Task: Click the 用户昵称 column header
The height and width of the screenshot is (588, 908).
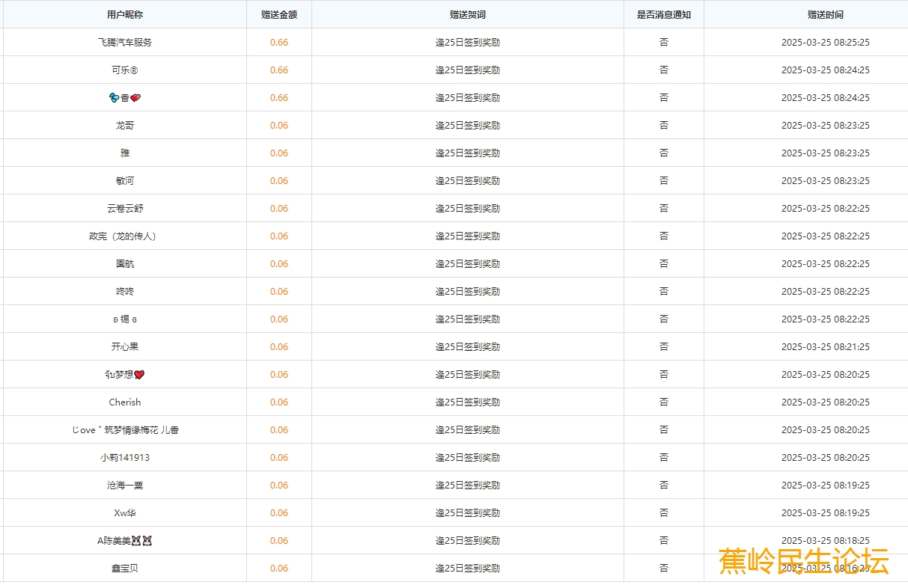Action: point(124,15)
